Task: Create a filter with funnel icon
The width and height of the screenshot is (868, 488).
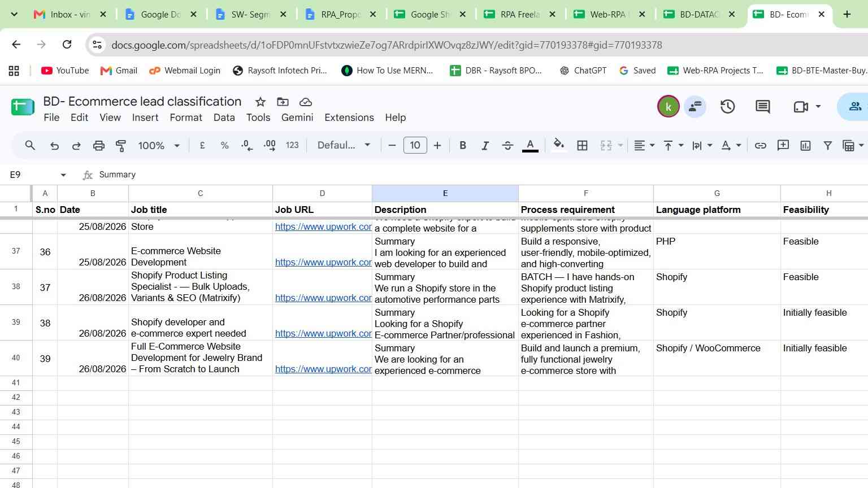Action: tap(827, 146)
